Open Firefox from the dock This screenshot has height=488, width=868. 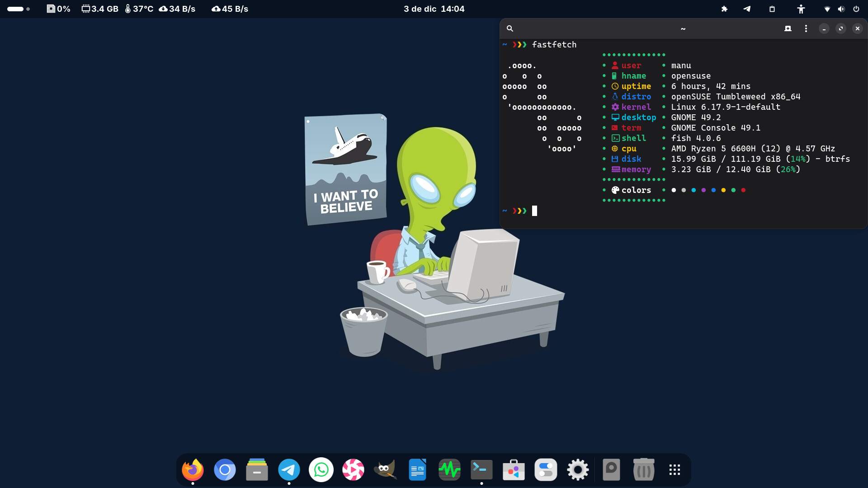point(193,470)
